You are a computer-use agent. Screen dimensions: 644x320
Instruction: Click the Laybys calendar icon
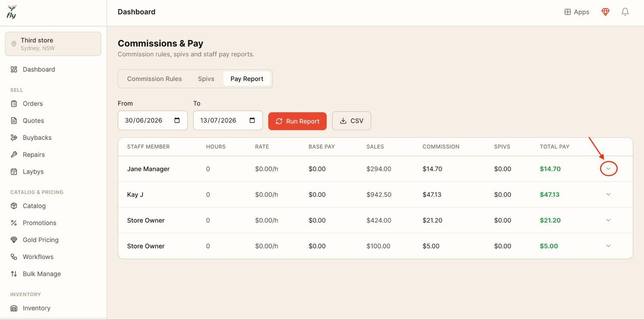click(x=14, y=172)
